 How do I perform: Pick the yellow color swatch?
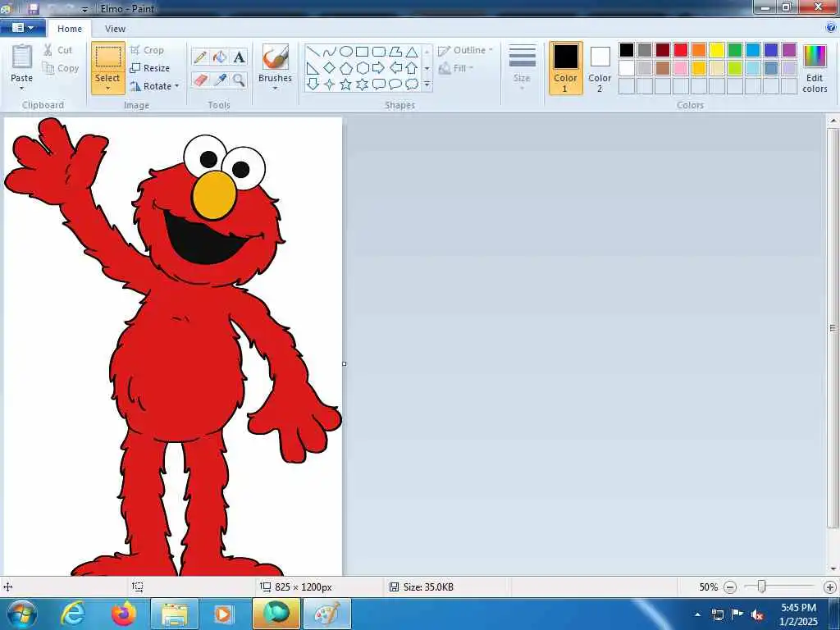pyautogui.click(x=717, y=50)
